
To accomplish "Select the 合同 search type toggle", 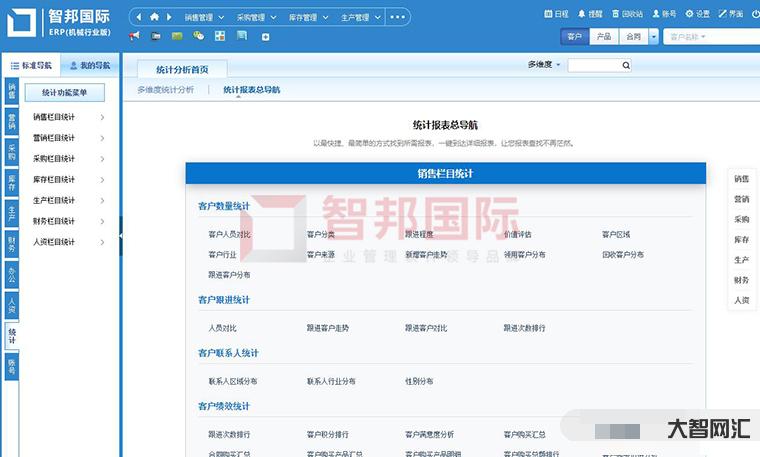I will 633,36.
